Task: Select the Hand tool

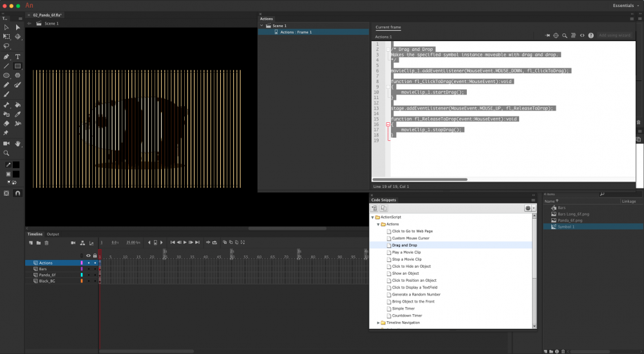Action: pyautogui.click(x=17, y=144)
